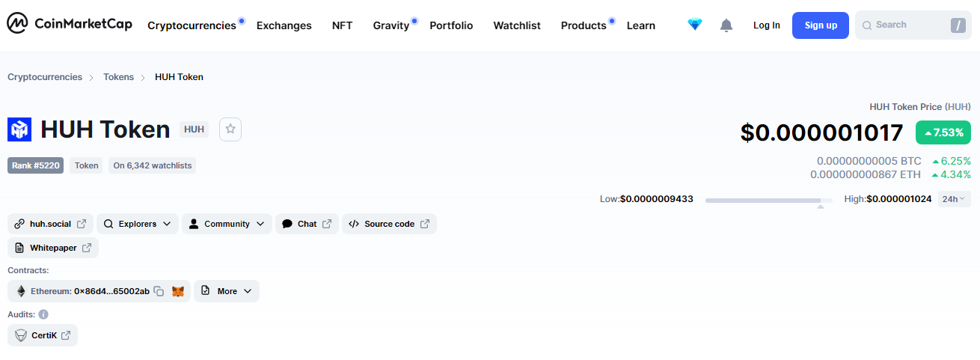Click the CertiK shield icon
This screenshot has width=980, height=360.
(21, 335)
